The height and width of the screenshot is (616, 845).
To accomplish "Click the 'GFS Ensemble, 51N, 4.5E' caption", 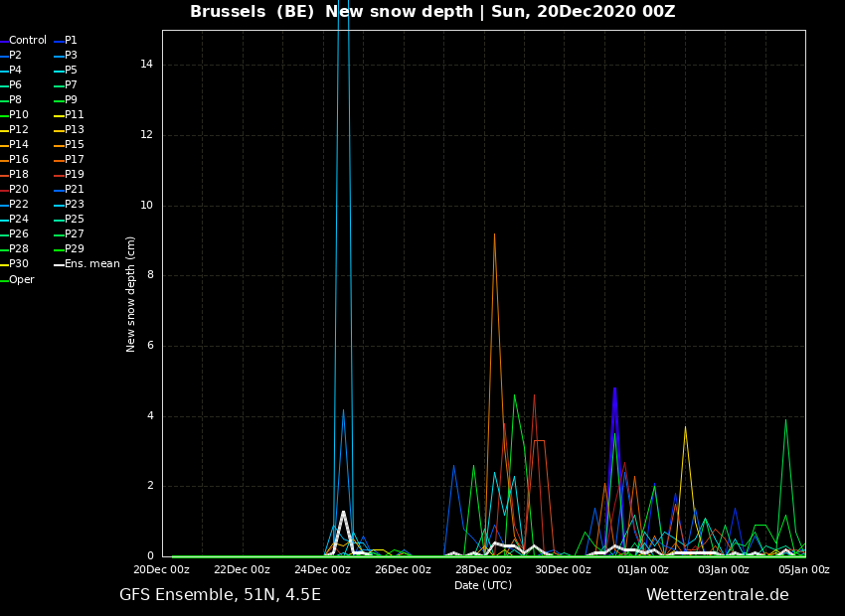I will coord(220,595).
